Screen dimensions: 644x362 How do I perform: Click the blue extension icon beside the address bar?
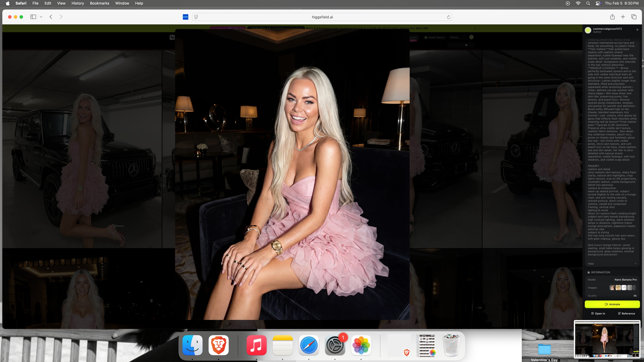tap(185, 17)
